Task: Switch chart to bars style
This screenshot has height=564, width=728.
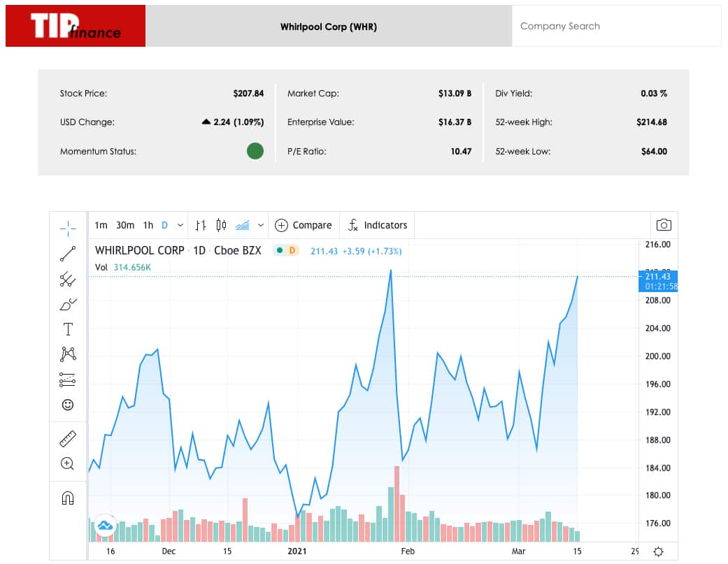Action: click(201, 225)
